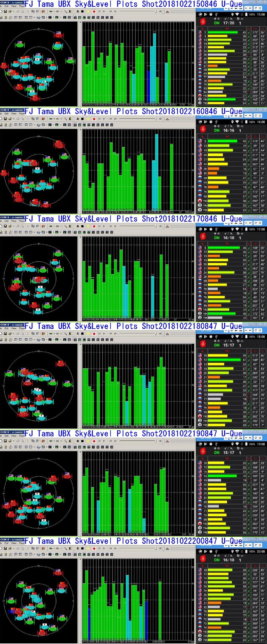This screenshot has width=267, height=644.
Task: Click the Cut icon in the 160846 shot toolbar
Action: click(x=28, y=119)
